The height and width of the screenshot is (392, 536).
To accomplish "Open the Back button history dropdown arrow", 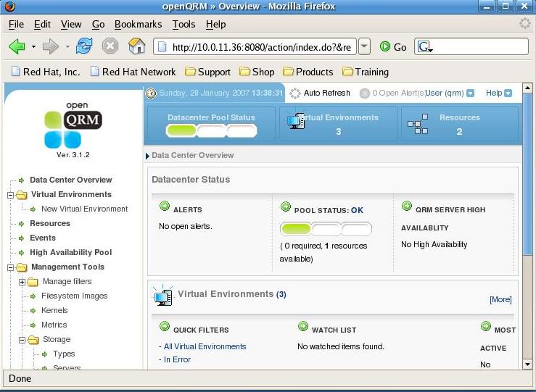I will click(33, 46).
